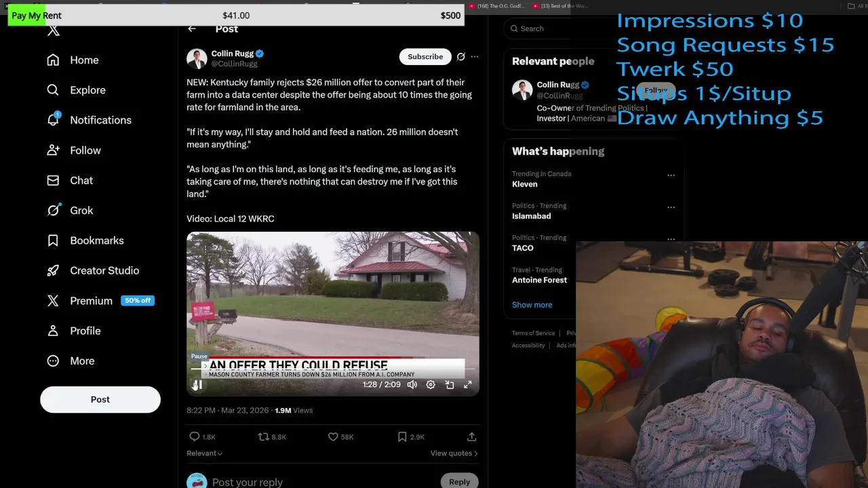Open the Kleven trending topic
The image size is (868, 488).
point(525,184)
